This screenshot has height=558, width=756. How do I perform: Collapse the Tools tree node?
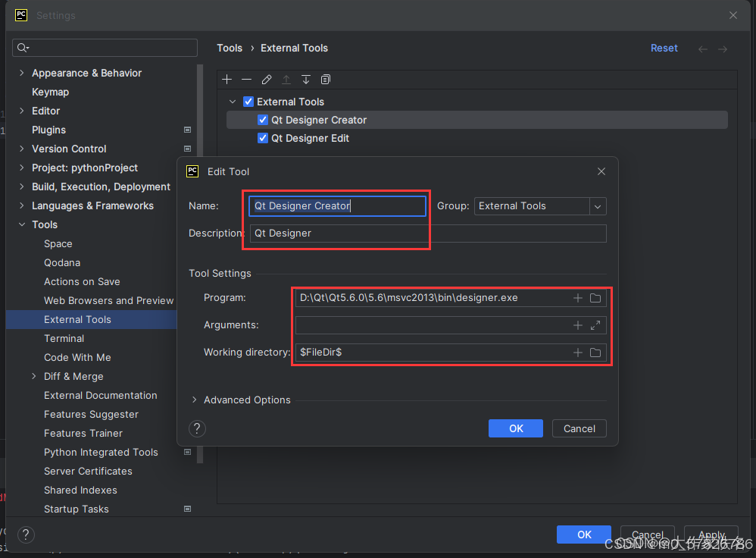22,224
